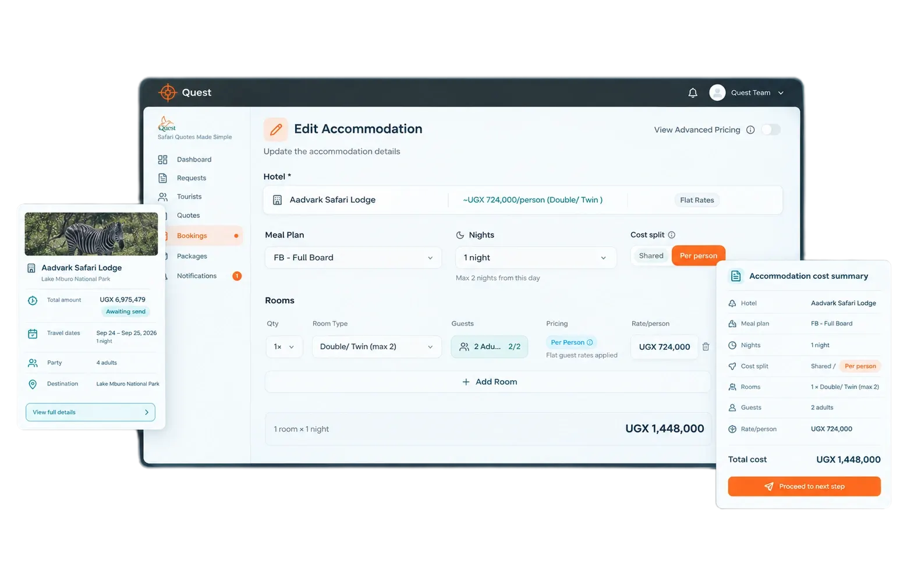Click the Quest crosshair logo
Image resolution: width=907 pixels, height=588 pixels.
(x=168, y=92)
